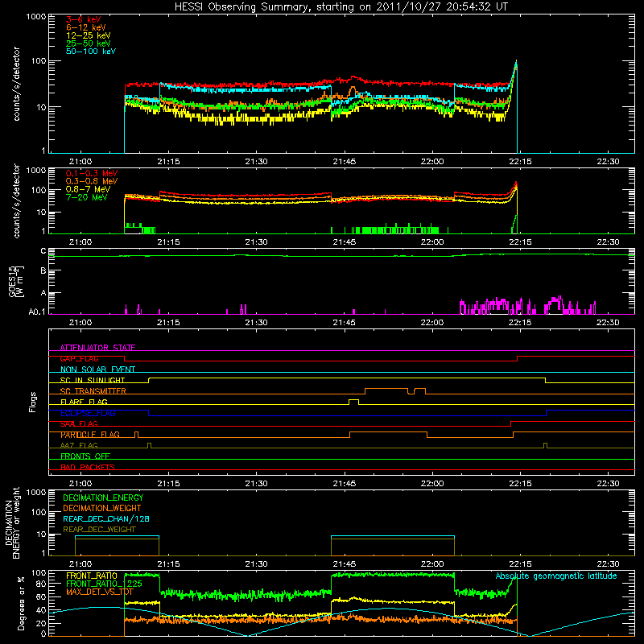This screenshot has height=644, width=644.
Task: Select the SC_IN_SUNLIGHT flag label
Action: (93, 380)
